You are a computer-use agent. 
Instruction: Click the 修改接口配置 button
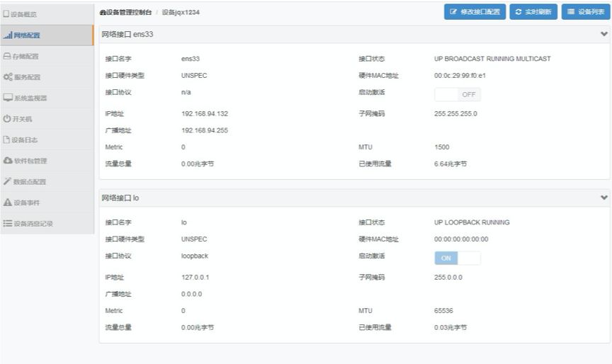[x=475, y=12]
